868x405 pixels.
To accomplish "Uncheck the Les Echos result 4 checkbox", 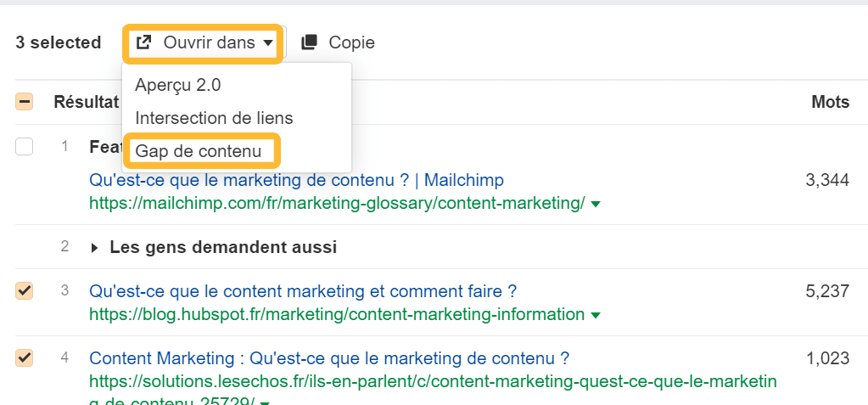I will click(25, 357).
